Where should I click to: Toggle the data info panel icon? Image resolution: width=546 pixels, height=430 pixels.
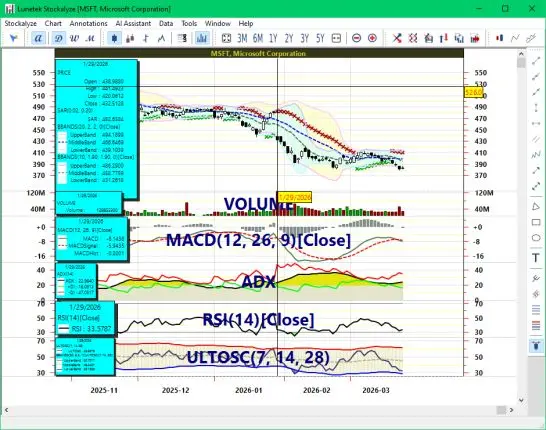182,38
